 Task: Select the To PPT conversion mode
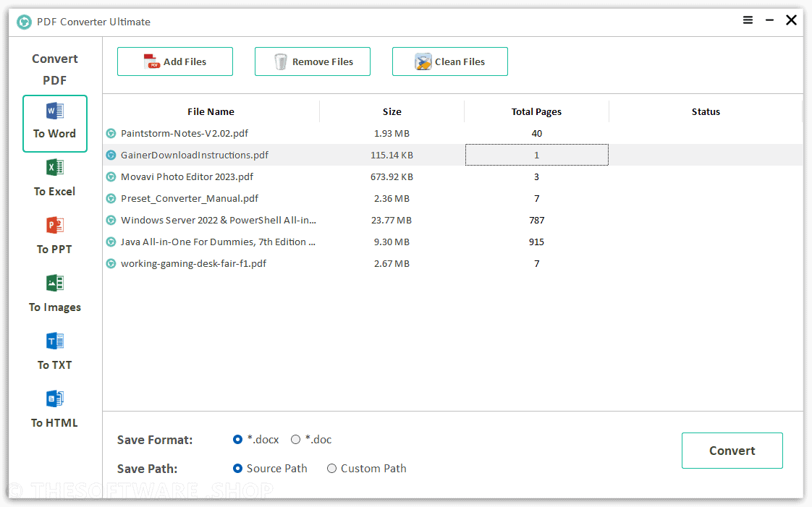pyautogui.click(x=55, y=237)
